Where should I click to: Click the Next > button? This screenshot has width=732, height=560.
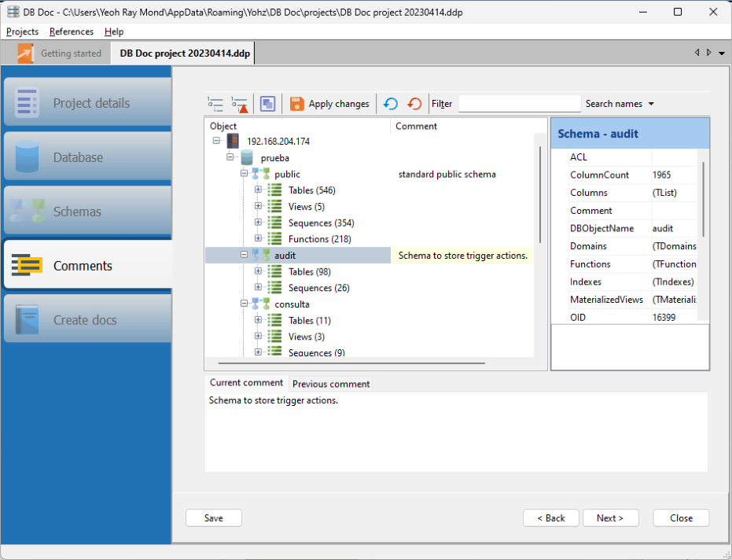pyautogui.click(x=610, y=518)
